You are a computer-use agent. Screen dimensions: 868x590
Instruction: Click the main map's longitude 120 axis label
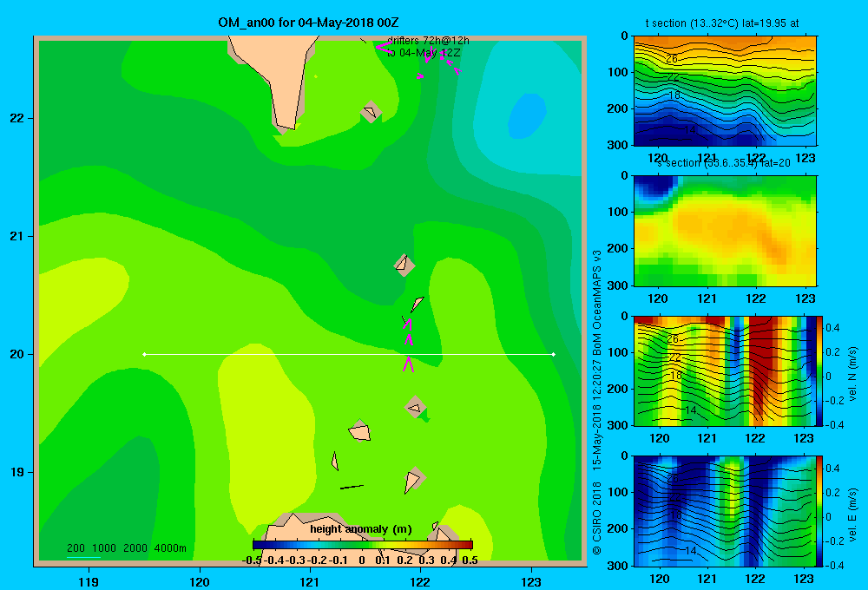click(x=200, y=581)
